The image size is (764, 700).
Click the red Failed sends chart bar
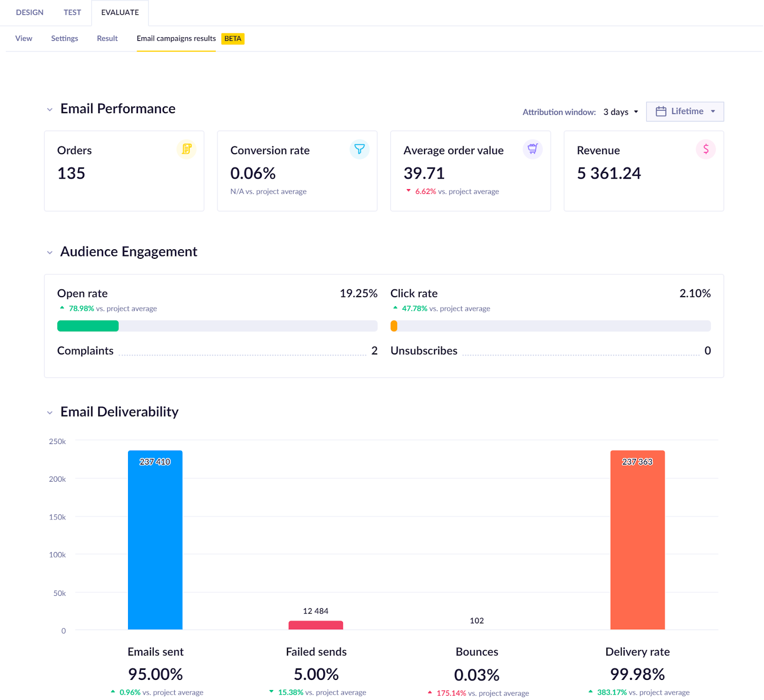coord(316,625)
